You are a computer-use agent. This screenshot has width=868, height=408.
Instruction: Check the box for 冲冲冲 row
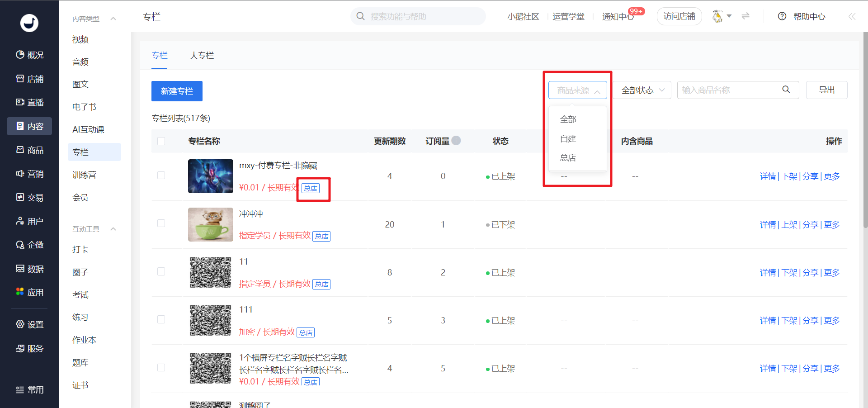[161, 223]
